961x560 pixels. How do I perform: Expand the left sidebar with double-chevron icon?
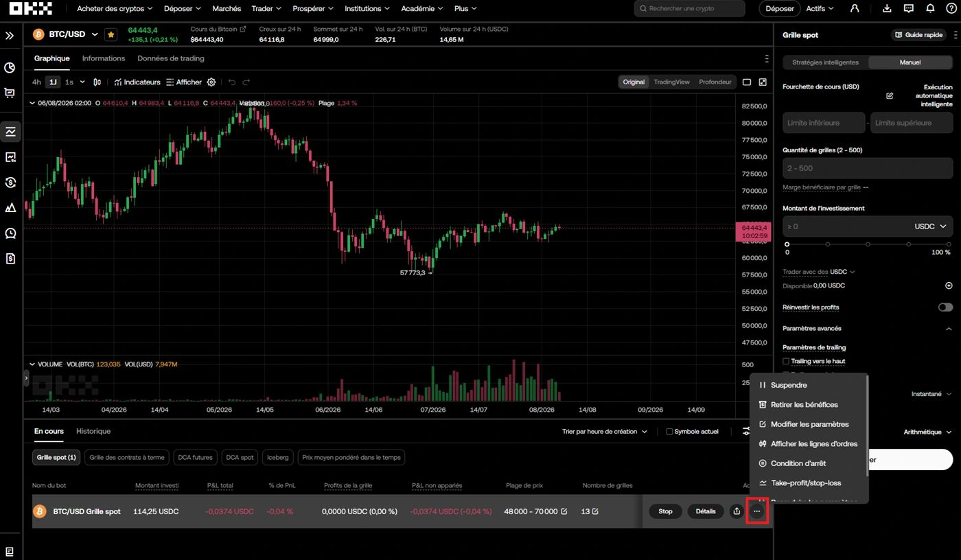10,35
